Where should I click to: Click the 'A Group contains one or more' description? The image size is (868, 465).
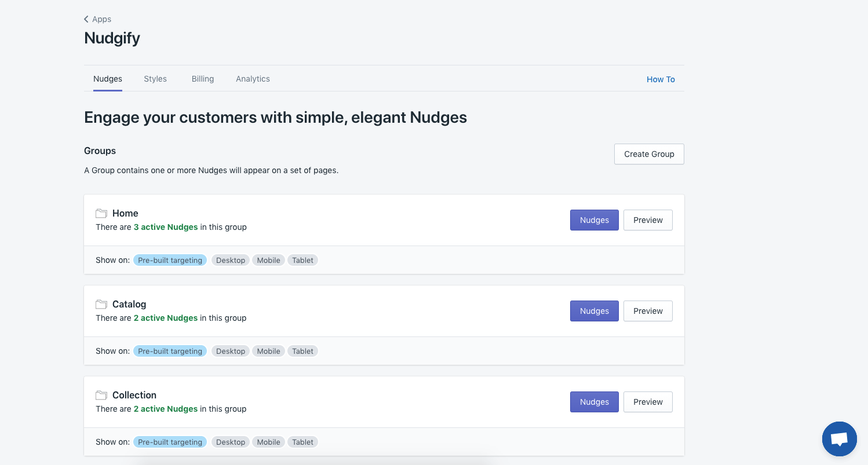[211, 170]
